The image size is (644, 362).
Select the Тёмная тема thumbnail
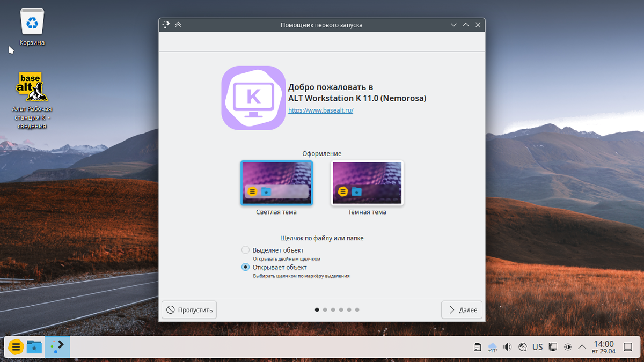[x=367, y=183]
